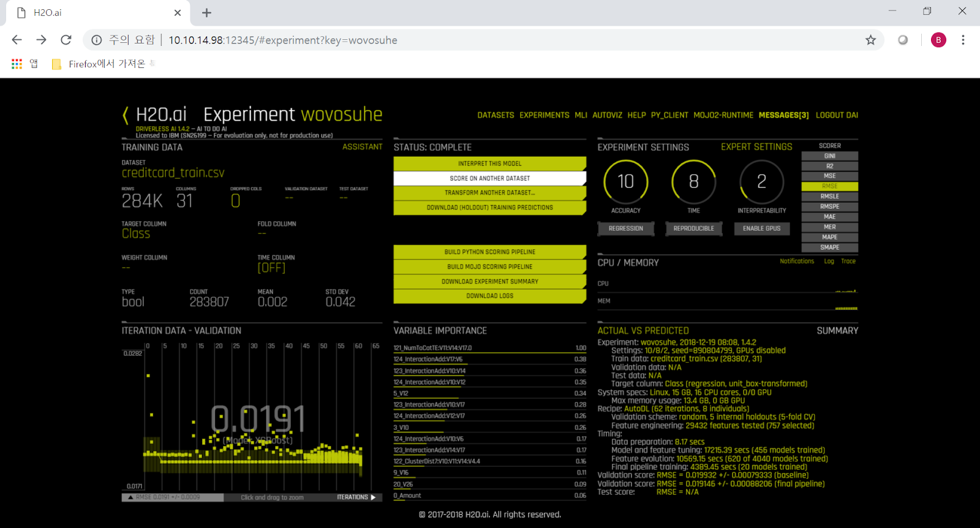
Task: Open AUTOVIZ from the top navigation
Action: click(607, 115)
